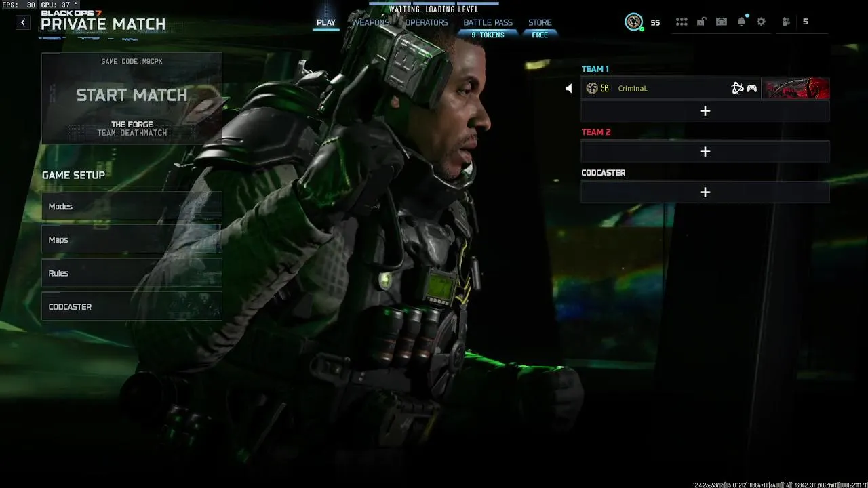
Task: Go back with the left arrow button
Action: [x=23, y=22]
